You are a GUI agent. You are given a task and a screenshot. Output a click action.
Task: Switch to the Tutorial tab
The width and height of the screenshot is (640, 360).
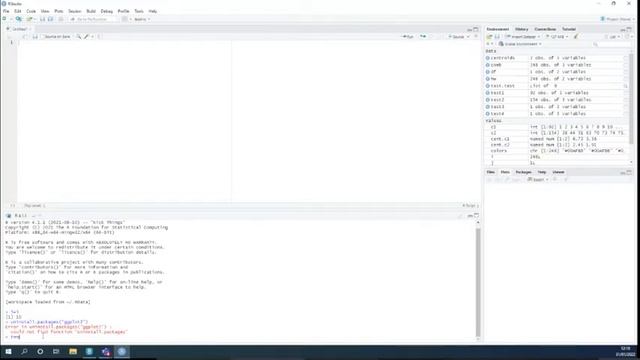[x=569, y=29]
